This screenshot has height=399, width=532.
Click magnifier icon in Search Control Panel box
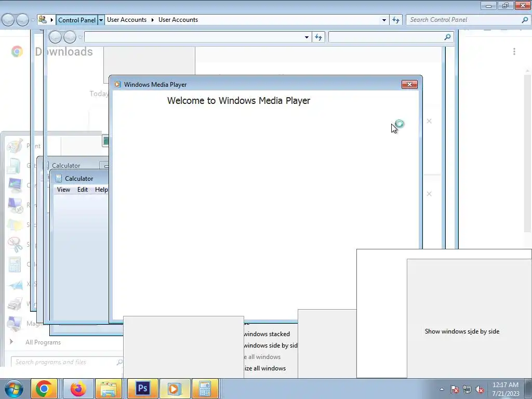tap(525, 20)
